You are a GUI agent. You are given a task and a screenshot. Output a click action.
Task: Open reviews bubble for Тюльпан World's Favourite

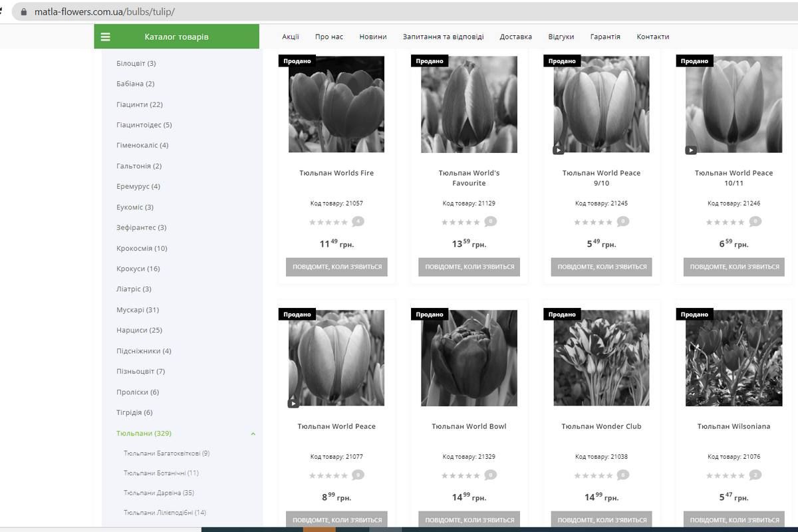(490, 221)
